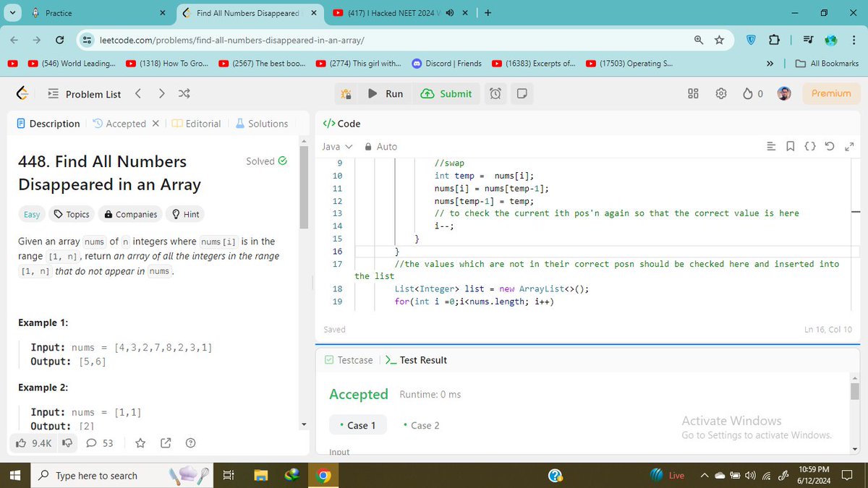
Task: Open the Java language dropdown
Action: pos(337,147)
